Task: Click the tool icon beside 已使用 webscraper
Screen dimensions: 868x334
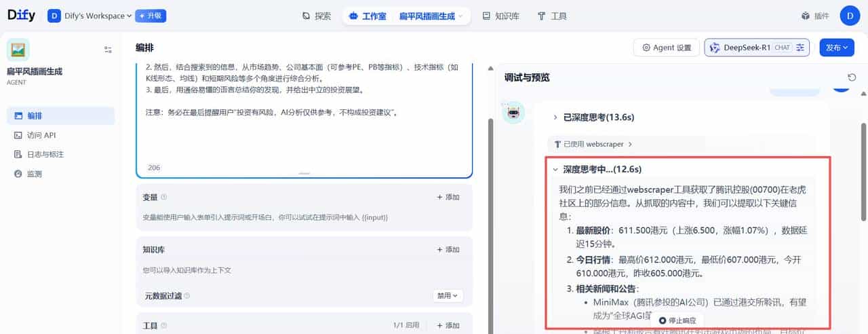Action: (x=557, y=144)
